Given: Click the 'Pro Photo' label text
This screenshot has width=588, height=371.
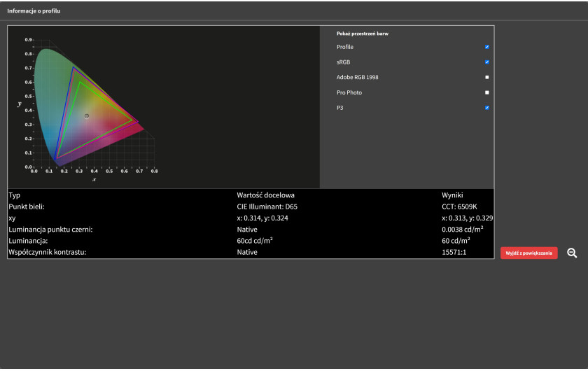Looking at the screenshot, I should coord(349,92).
